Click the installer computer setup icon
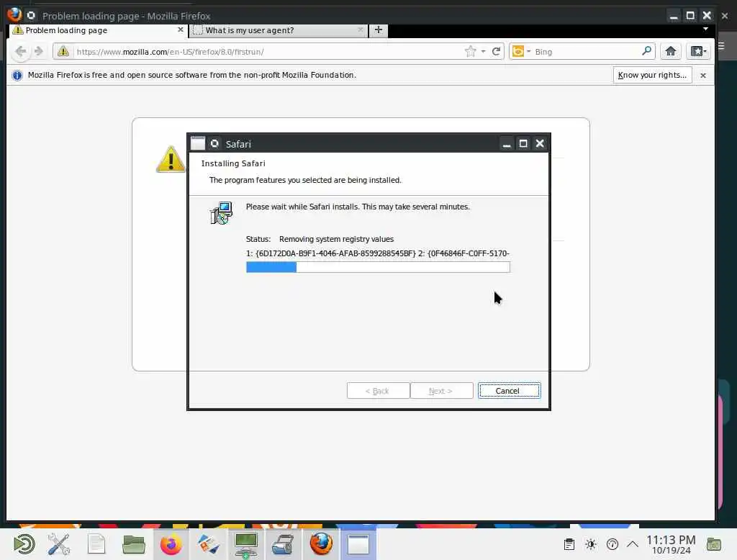 tap(221, 214)
